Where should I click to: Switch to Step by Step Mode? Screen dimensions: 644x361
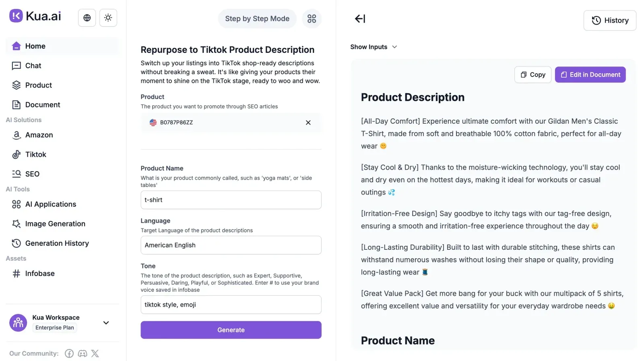(257, 19)
